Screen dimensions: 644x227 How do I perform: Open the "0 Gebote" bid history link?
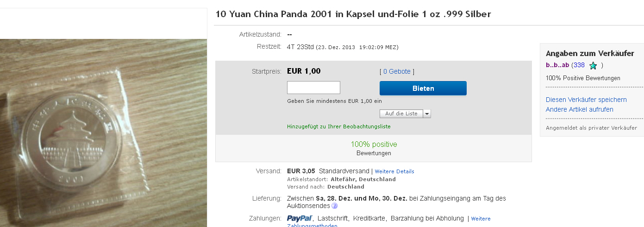click(x=397, y=71)
